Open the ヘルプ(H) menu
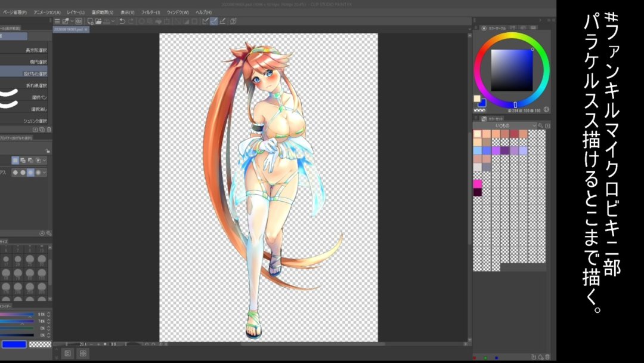The width and height of the screenshot is (644, 363). (203, 13)
